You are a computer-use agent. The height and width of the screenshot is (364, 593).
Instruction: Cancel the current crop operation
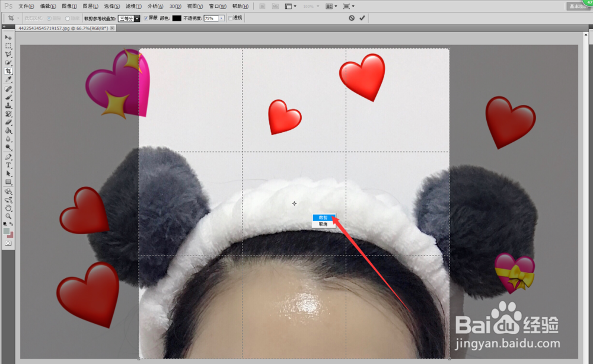click(x=352, y=18)
